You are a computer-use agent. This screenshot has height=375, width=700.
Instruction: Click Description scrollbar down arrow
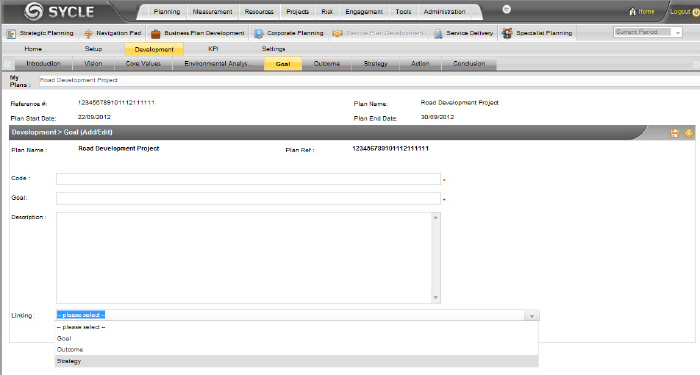coord(436,298)
